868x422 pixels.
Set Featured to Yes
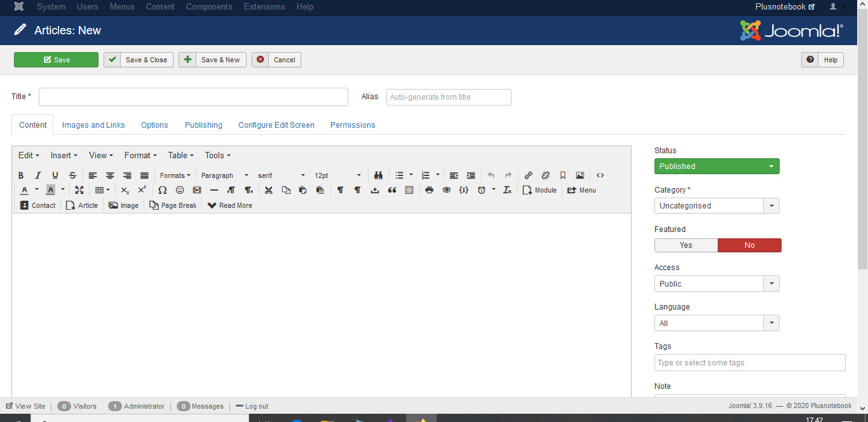coord(686,245)
